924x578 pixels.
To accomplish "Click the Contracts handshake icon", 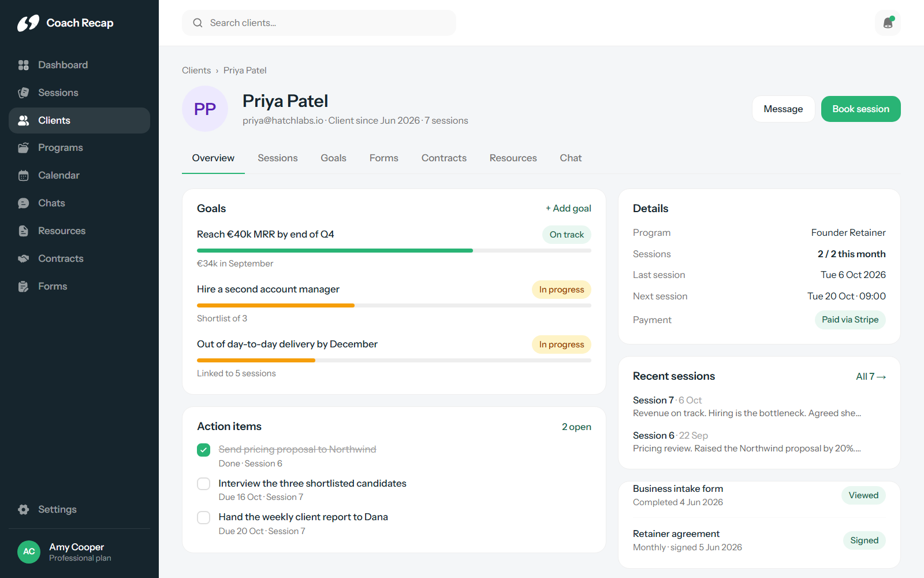I will pyautogui.click(x=24, y=259).
